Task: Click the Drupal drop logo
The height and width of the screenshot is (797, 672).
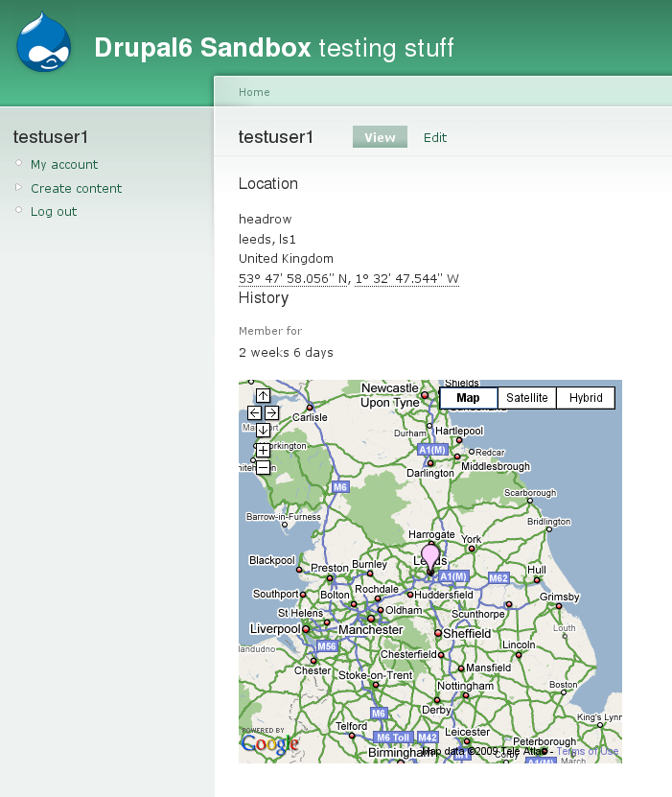Action: coord(44,41)
